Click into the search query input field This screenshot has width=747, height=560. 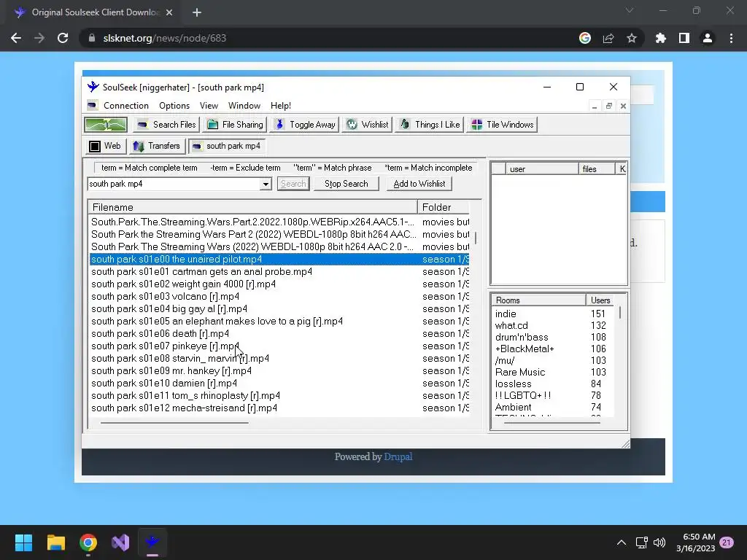[174, 184]
